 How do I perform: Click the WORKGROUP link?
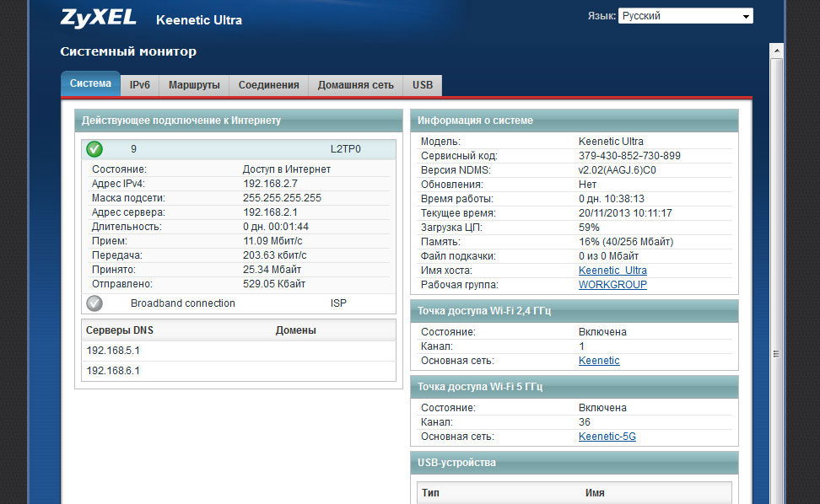pyautogui.click(x=612, y=285)
